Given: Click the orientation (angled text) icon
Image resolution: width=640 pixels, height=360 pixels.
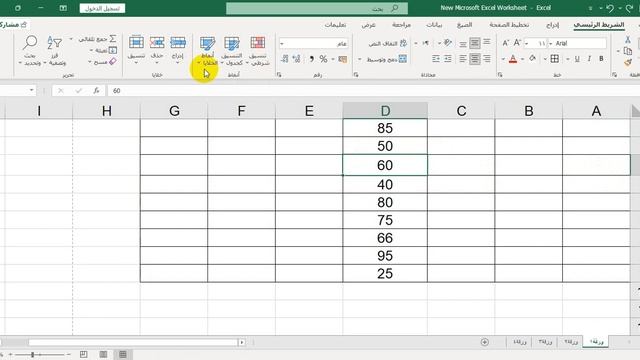Looking at the screenshot, I should pyautogui.click(x=448, y=42).
